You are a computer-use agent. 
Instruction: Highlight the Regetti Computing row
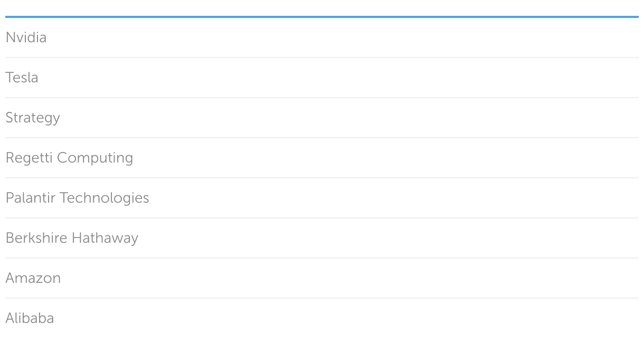coord(322,158)
